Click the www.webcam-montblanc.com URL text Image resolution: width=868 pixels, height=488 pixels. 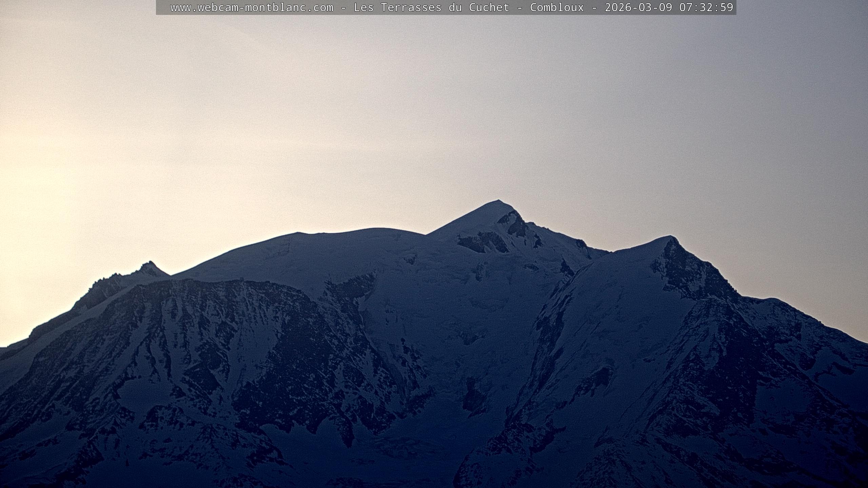252,7
